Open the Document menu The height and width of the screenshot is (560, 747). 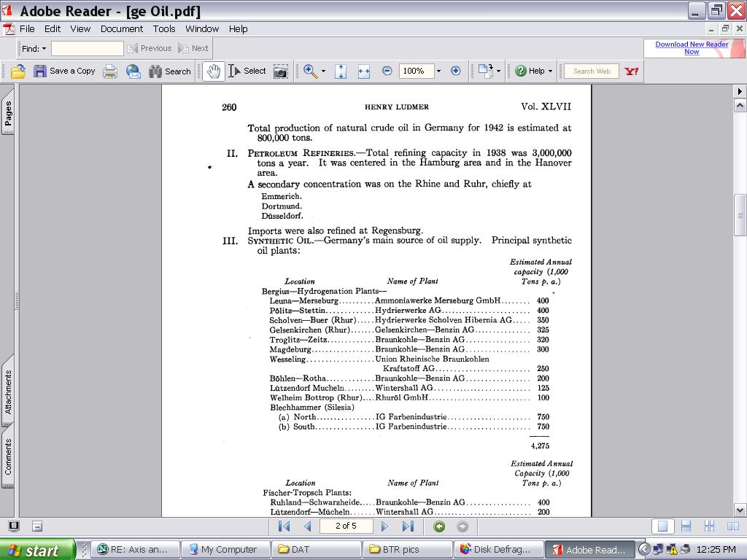coord(122,29)
